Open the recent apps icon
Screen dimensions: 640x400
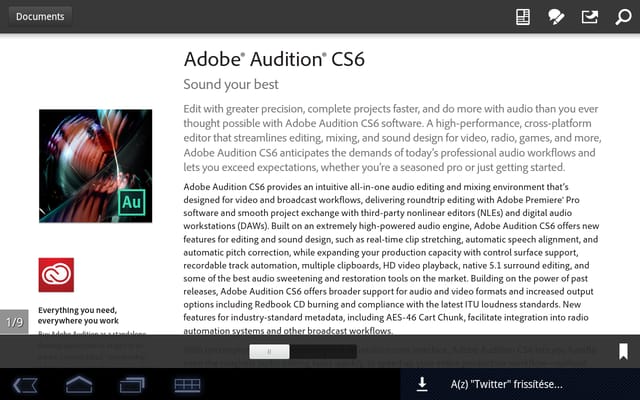pos(132,385)
